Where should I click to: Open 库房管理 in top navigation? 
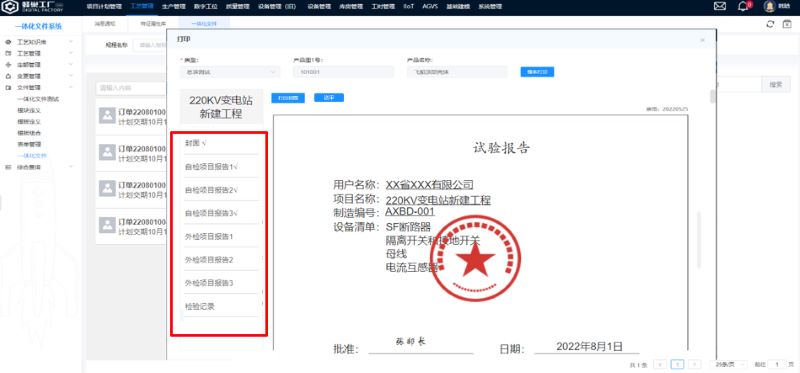tap(351, 7)
